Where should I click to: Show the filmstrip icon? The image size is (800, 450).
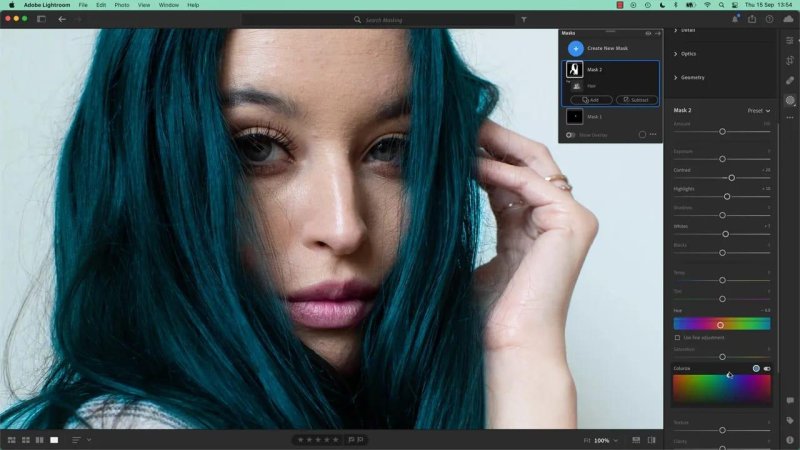tap(636, 440)
